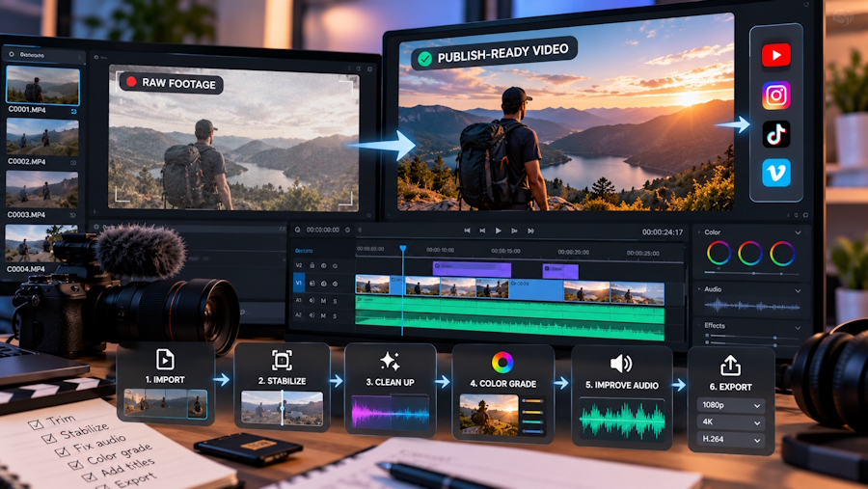Adjust the third Color wheel
The width and height of the screenshot is (868, 489).
[x=782, y=253]
